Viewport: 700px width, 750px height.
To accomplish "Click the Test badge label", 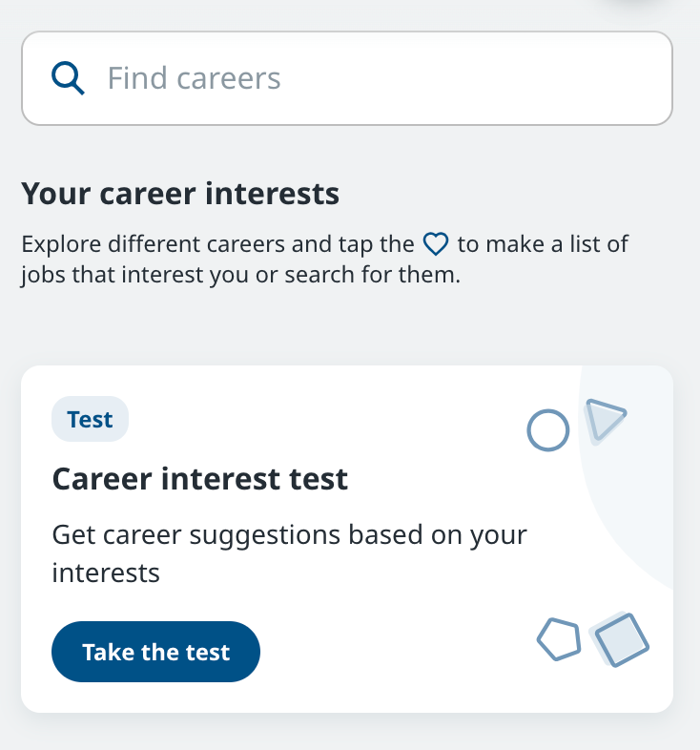I will pyautogui.click(x=90, y=420).
